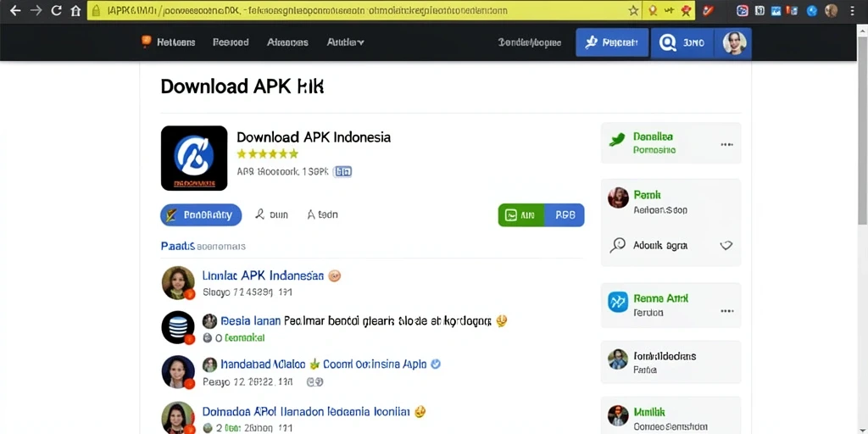Click the heart icon beside Adouk agra

(x=726, y=245)
